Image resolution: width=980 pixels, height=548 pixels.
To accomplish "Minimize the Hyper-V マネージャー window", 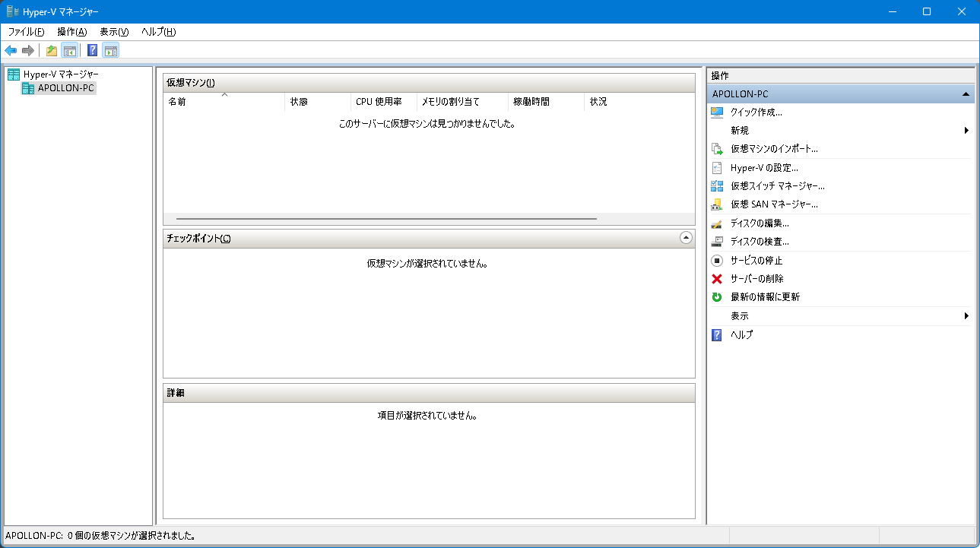I will tap(892, 11).
